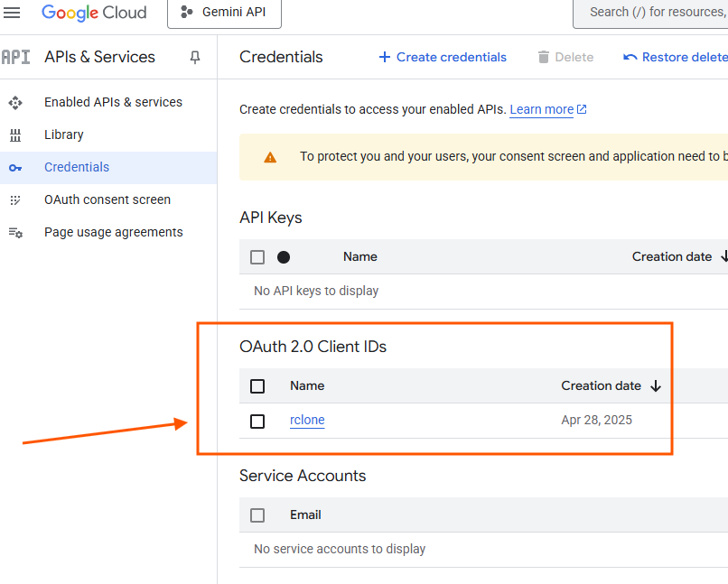The height and width of the screenshot is (584, 728).
Task: Click the 'No service accounts to display' text
Action: click(340, 549)
